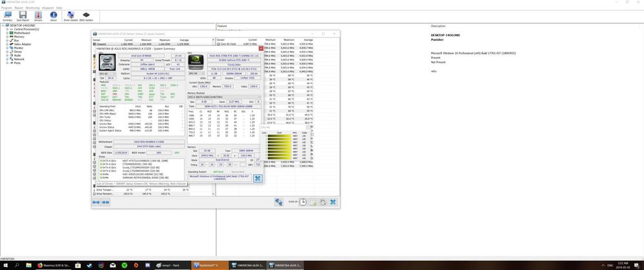This screenshot has height=270, width=644.
Task: Collapse the DESKTOP-14OG3ND root tree node
Action: pos(3,25)
